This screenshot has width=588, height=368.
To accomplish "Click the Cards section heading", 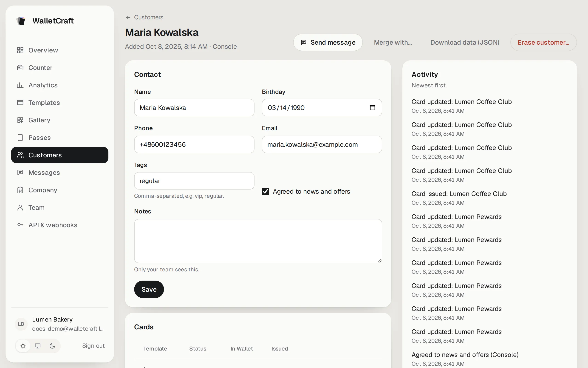I will 144,327.
